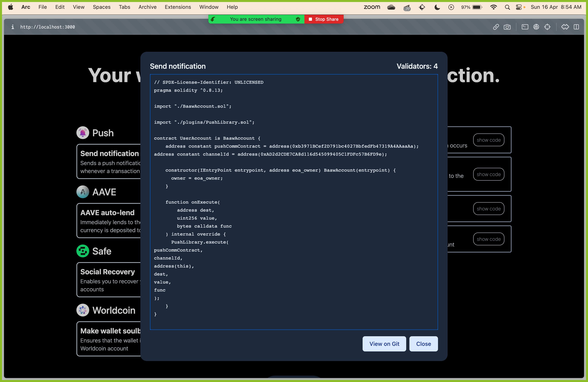Click show code on the 'to the' card
Image resolution: width=588 pixels, height=382 pixels.
pyautogui.click(x=489, y=174)
